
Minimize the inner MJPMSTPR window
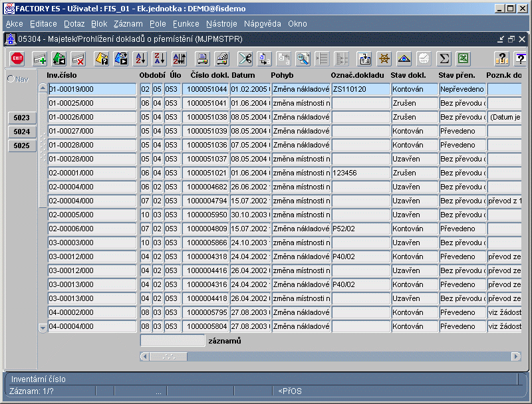click(501, 39)
